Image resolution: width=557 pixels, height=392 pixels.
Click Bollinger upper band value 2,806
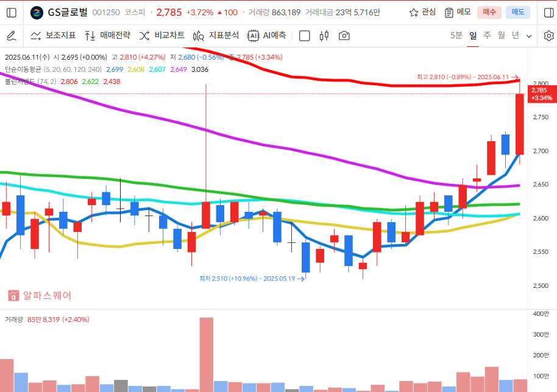point(69,82)
